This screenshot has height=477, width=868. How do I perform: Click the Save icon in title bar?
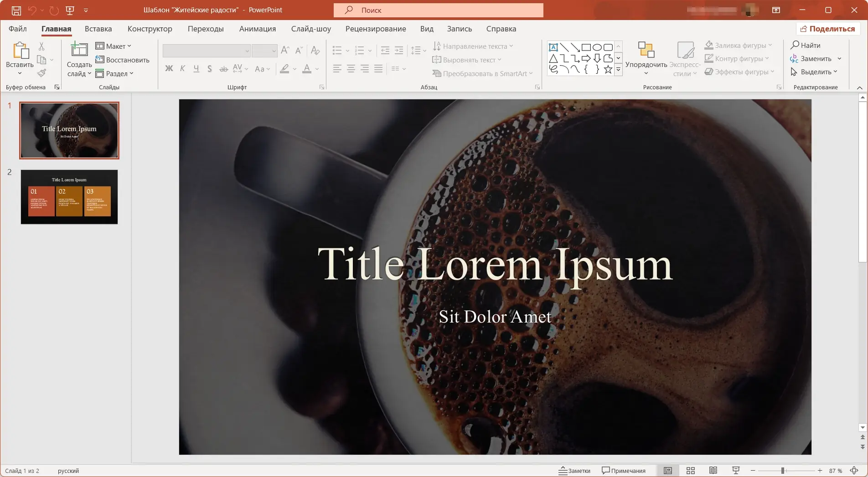click(16, 10)
